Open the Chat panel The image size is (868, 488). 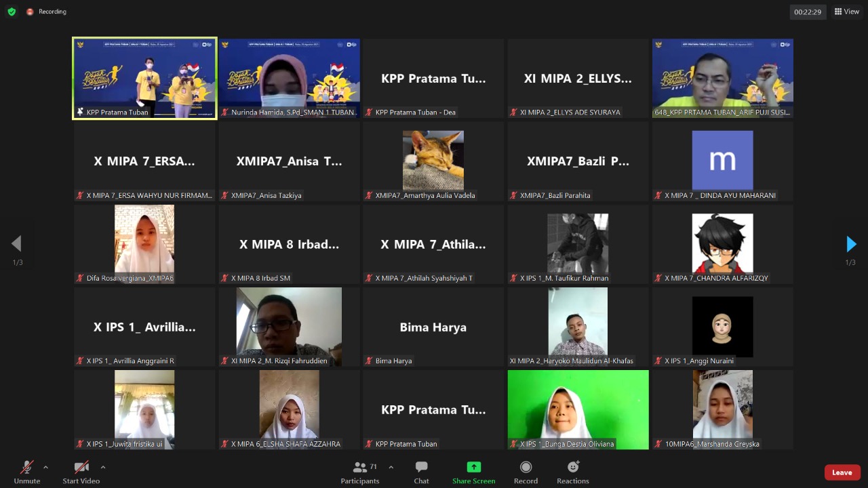coord(421,472)
